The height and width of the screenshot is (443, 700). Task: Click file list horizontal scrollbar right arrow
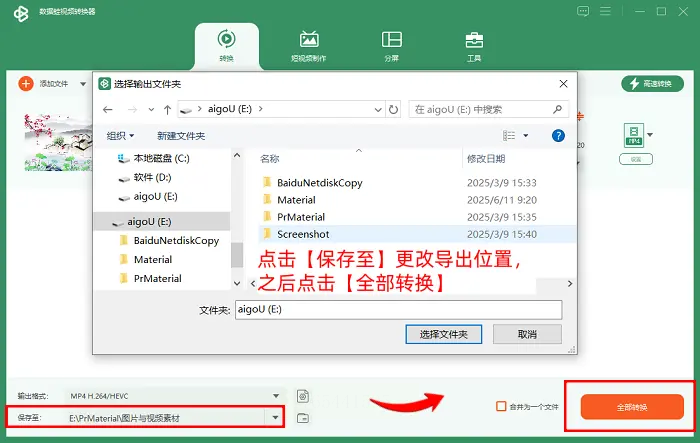pos(570,284)
